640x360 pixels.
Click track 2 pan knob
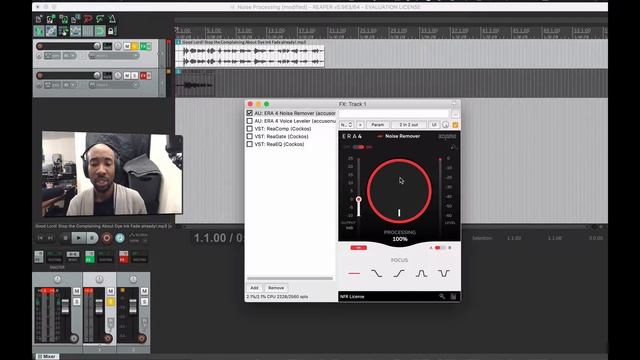pyautogui.click(x=118, y=76)
